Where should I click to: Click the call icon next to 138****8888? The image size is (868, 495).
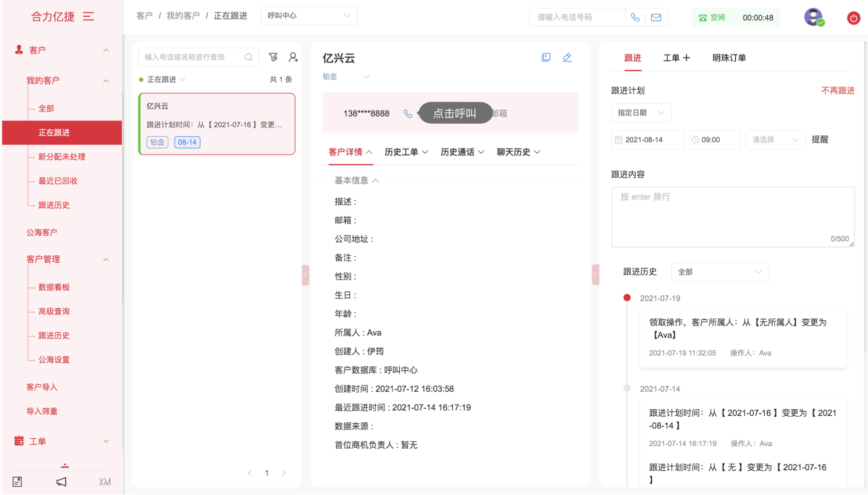pyautogui.click(x=408, y=113)
